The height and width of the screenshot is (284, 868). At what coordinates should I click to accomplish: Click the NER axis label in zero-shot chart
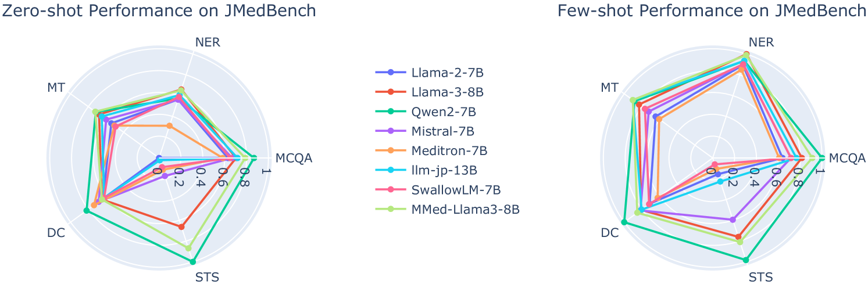click(x=207, y=42)
